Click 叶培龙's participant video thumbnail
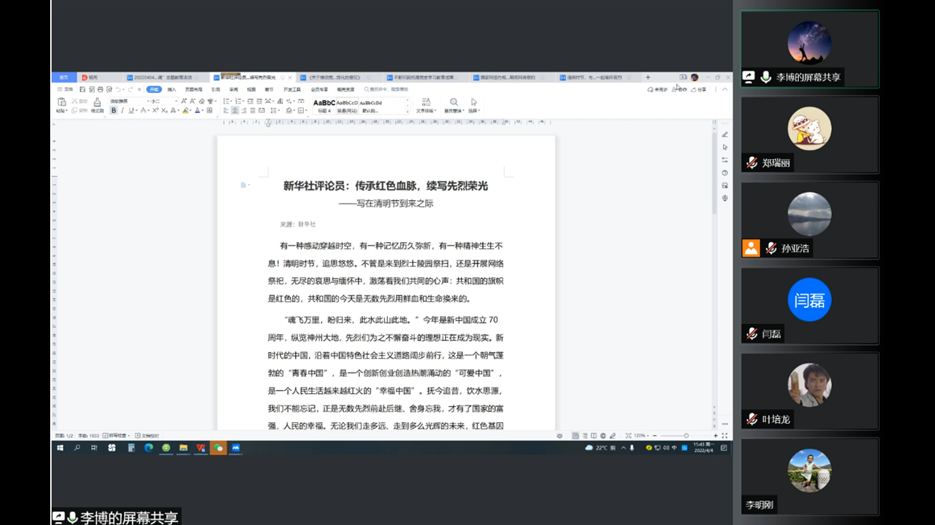 coord(809,385)
